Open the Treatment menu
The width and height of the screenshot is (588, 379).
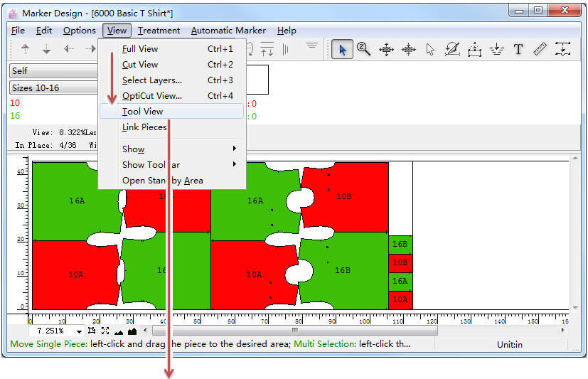tap(159, 31)
